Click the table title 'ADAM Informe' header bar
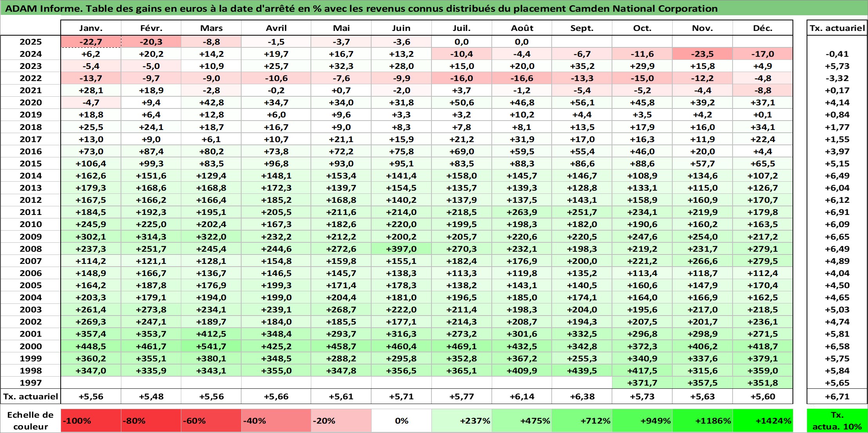868x433 pixels. click(x=434, y=8)
